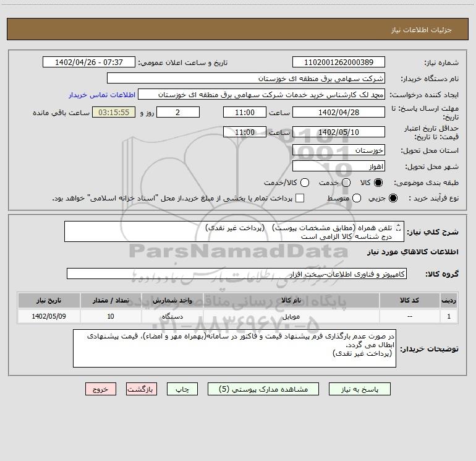Click the response deadline date 1402/04/28 field

339,112
